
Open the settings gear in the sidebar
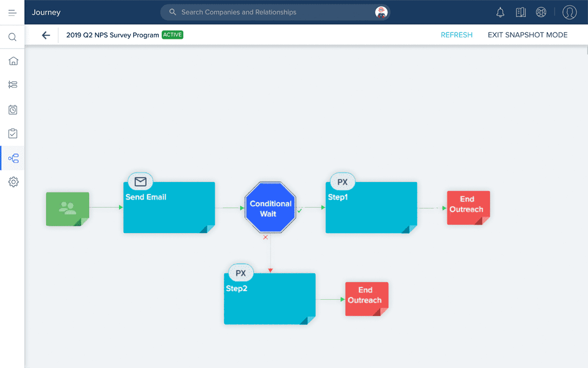[13, 182]
